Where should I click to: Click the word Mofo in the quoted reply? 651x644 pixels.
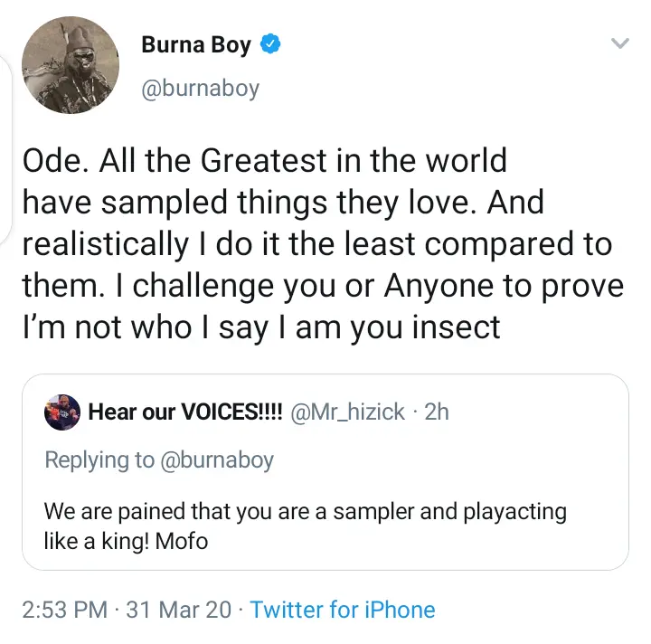[182, 541]
